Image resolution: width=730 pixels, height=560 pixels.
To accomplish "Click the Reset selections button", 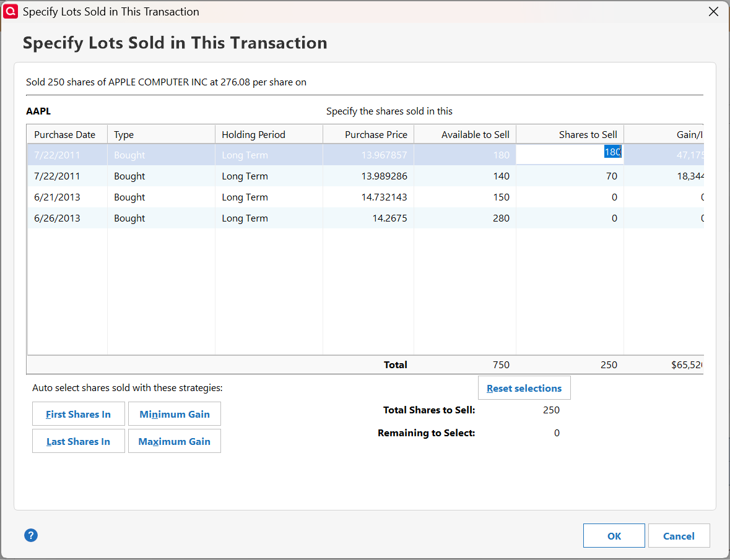I will click(524, 388).
